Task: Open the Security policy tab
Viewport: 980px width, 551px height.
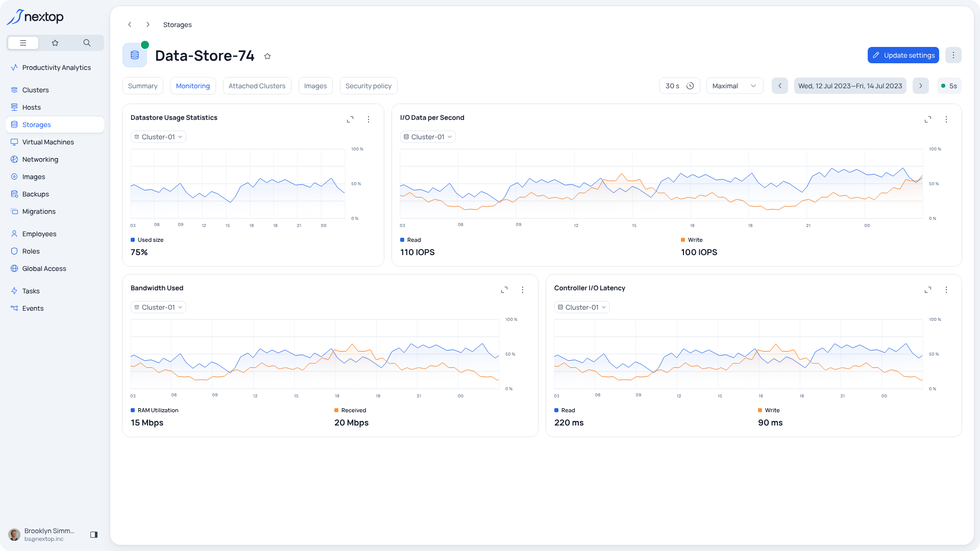Action: tap(368, 86)
